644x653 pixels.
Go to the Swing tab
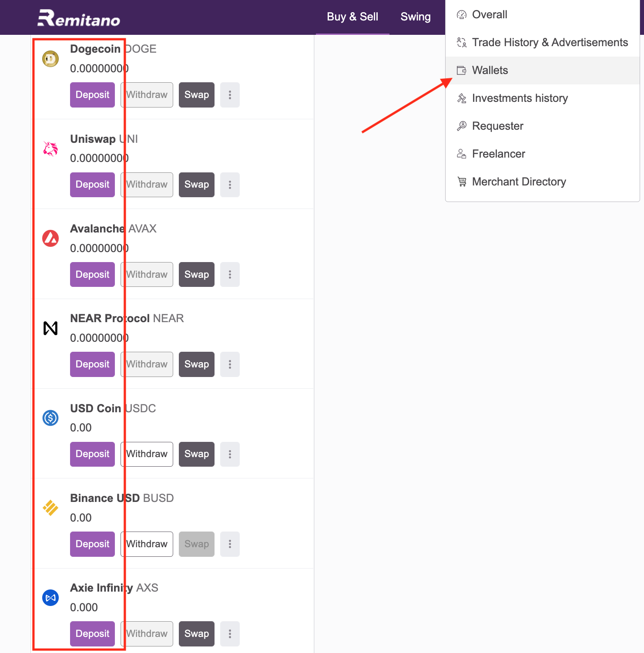coord(416,17)
